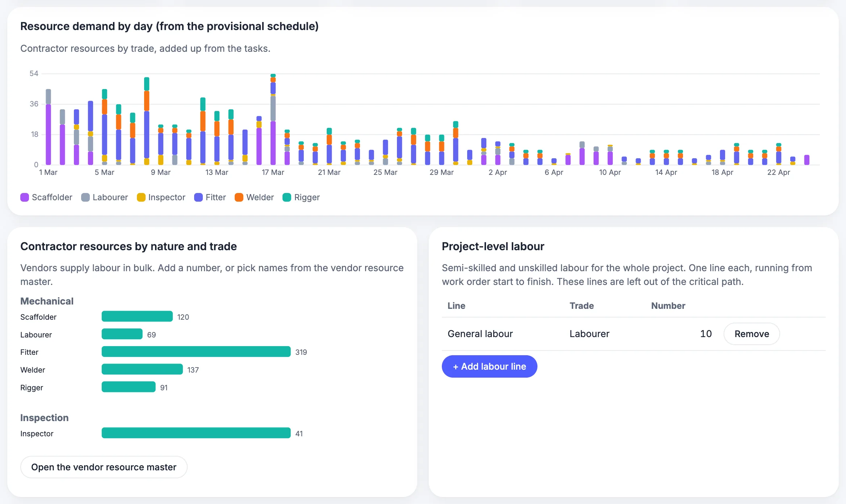Viewport: 846px width, 504px height.
Task: Select the 17 Mar stacked bar
Action: pyautogui.click(x=273, y=119)
